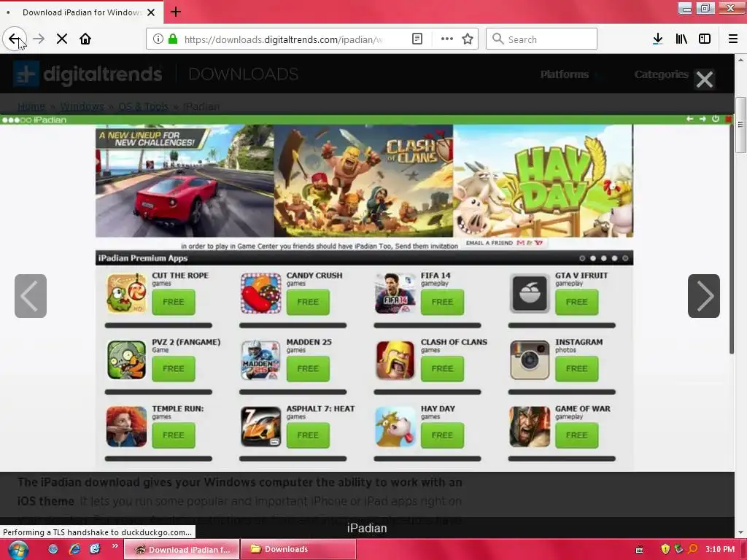Open the Home breadcrumb link
The image size is (747, 560).
tap(31, 106)
